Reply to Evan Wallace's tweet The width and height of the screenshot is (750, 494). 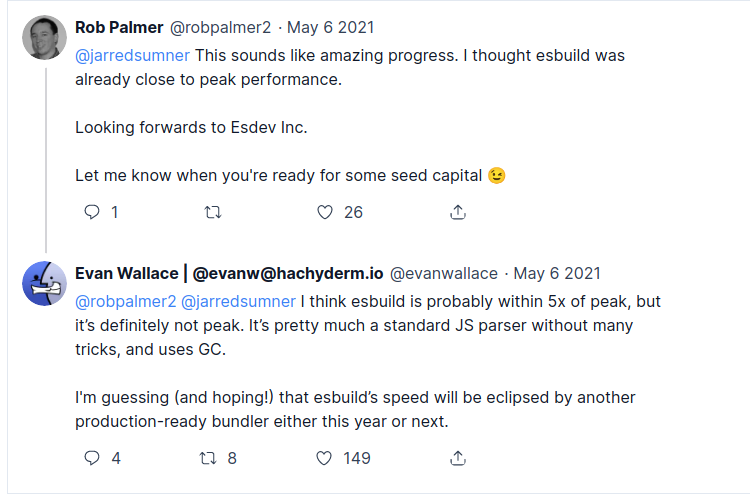point(92,458)
